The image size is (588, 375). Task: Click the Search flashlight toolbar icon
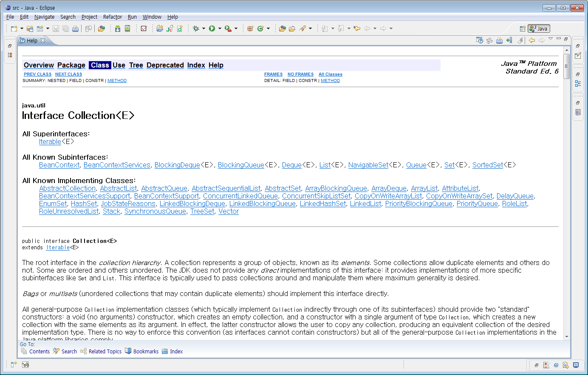[x=302, y=28]
